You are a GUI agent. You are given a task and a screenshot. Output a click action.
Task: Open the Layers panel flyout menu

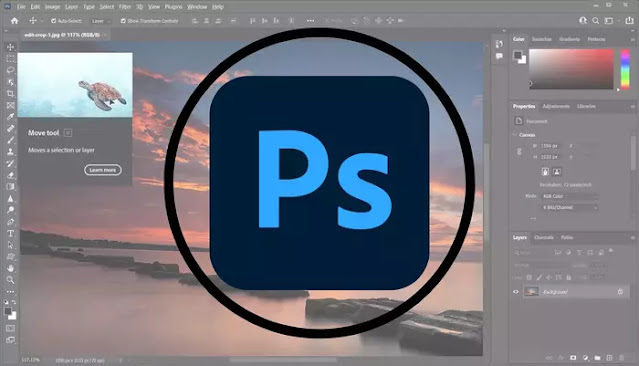coord(633,238)
